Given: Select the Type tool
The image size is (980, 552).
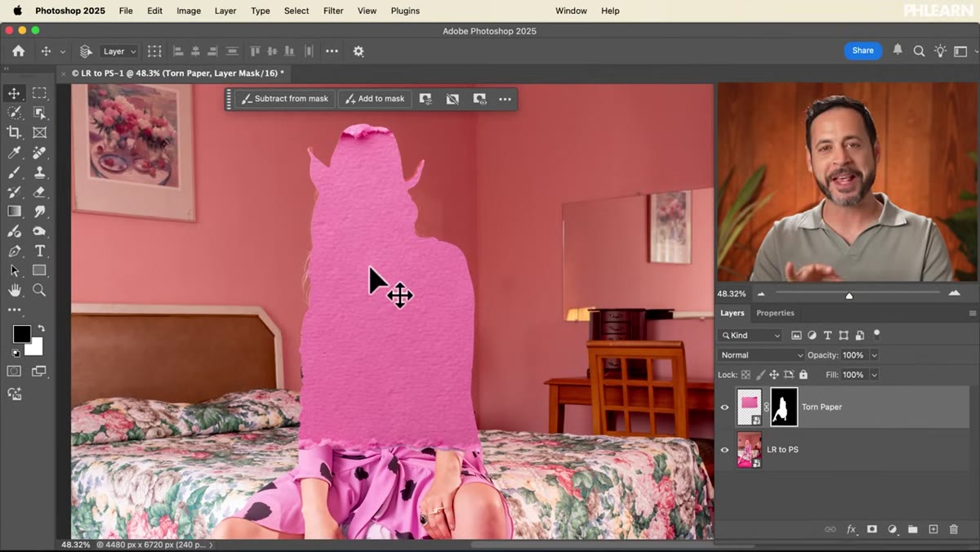Looking at the screenshot, I should tap(39, 251).
